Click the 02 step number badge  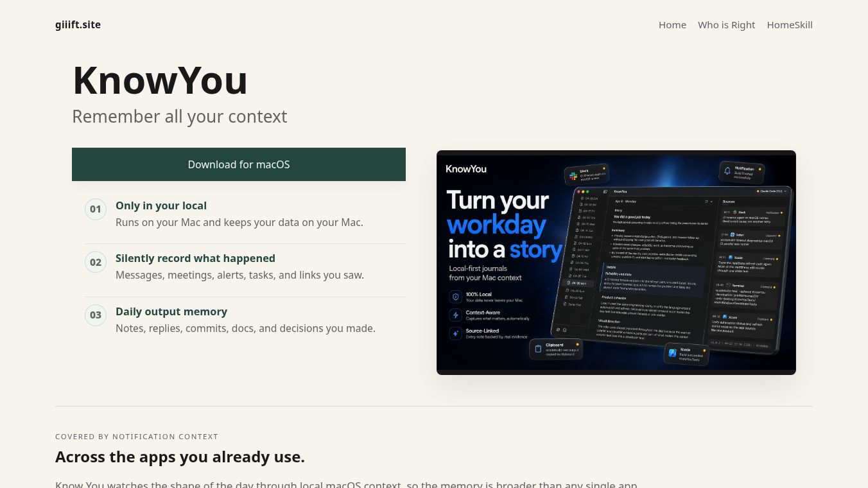pyautogui.click(x=96, y=262)
